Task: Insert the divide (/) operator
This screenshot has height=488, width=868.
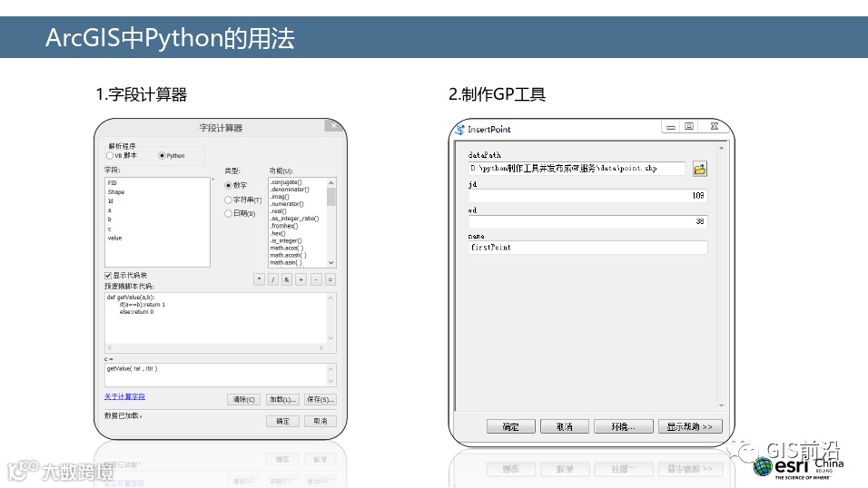Action: point(273,280)
